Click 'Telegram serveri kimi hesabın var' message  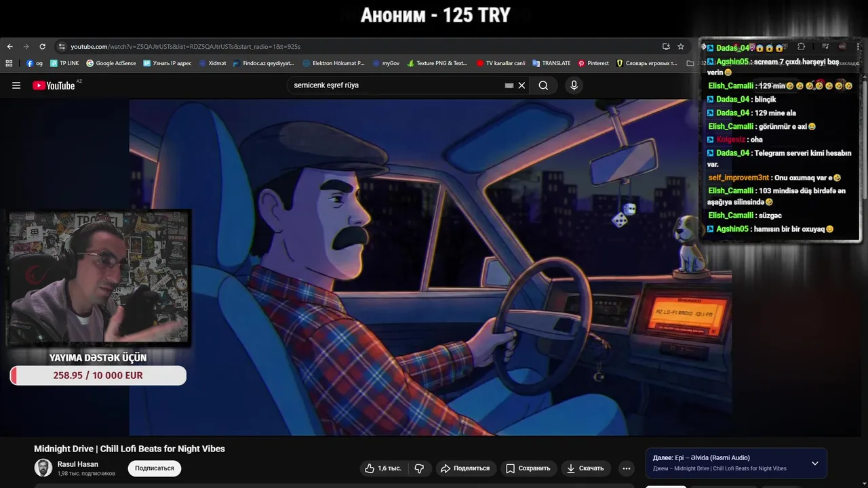point(779,159)
